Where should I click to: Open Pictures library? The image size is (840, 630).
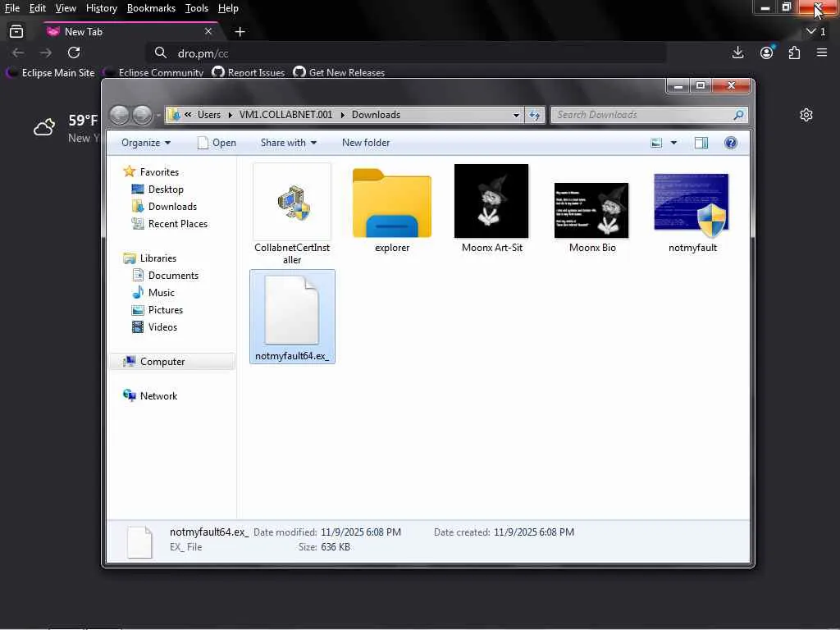tap(157, 309)
